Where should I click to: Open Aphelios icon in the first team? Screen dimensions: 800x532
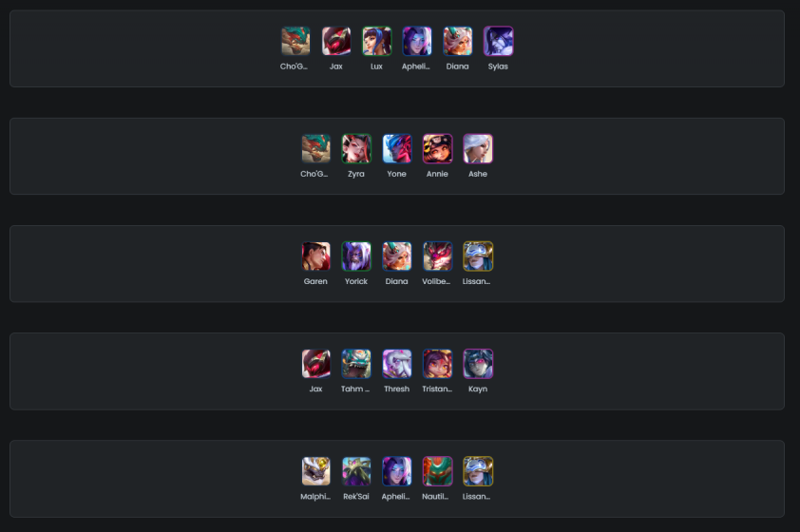click(x=417, y=41)
